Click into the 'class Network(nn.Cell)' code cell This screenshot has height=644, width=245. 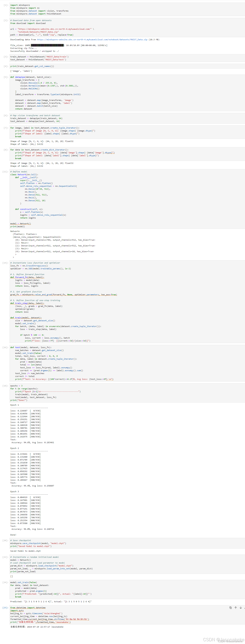[127, 199]
